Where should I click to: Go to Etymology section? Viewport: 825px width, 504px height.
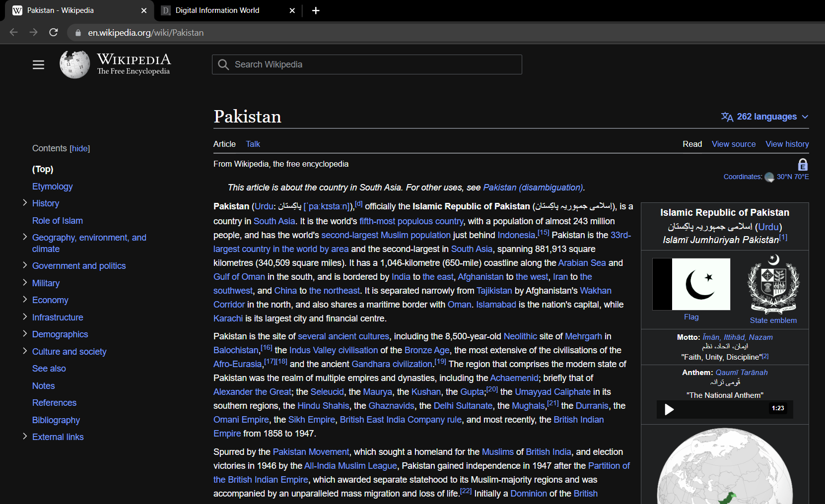[x=52, y=187]
